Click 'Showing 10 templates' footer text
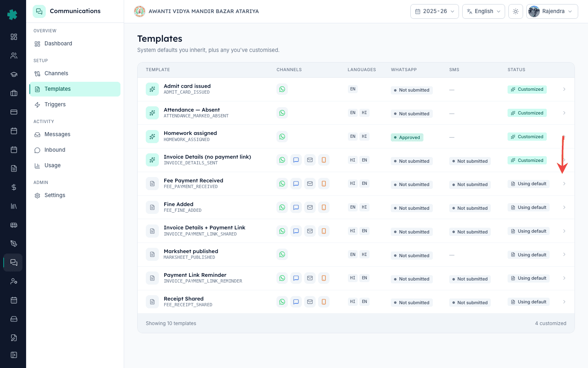 click(171, 323)
